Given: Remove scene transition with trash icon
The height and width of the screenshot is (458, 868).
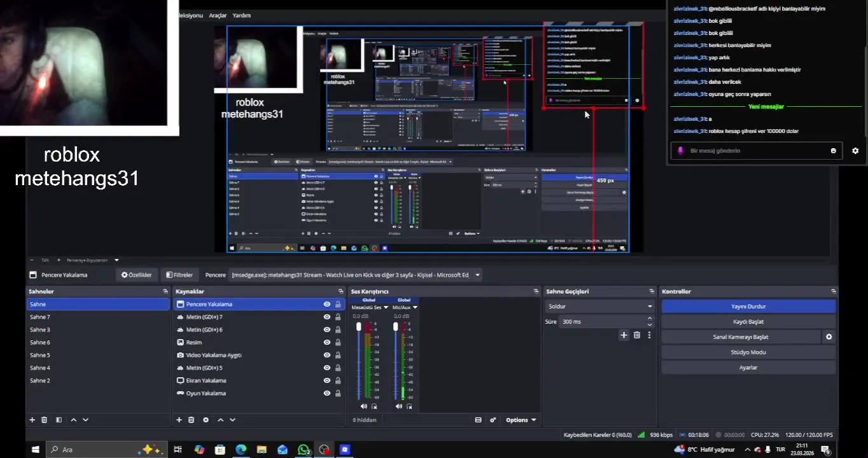Looking at the screenshot, I should (636, 335).
